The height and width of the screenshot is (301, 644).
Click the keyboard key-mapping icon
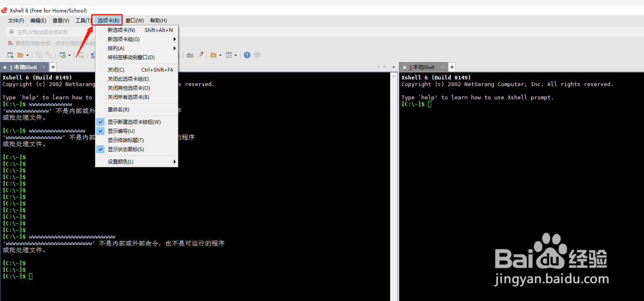pos(190,55)
